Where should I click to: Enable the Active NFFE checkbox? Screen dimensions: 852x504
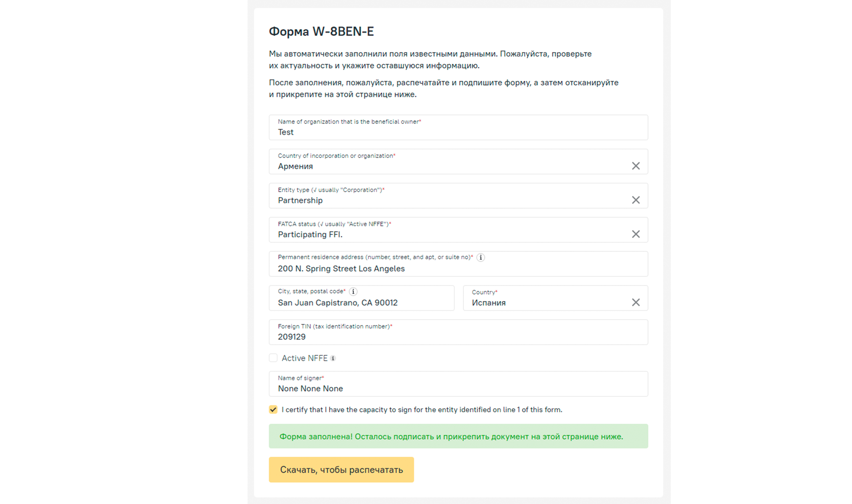(x=273, y=358)
